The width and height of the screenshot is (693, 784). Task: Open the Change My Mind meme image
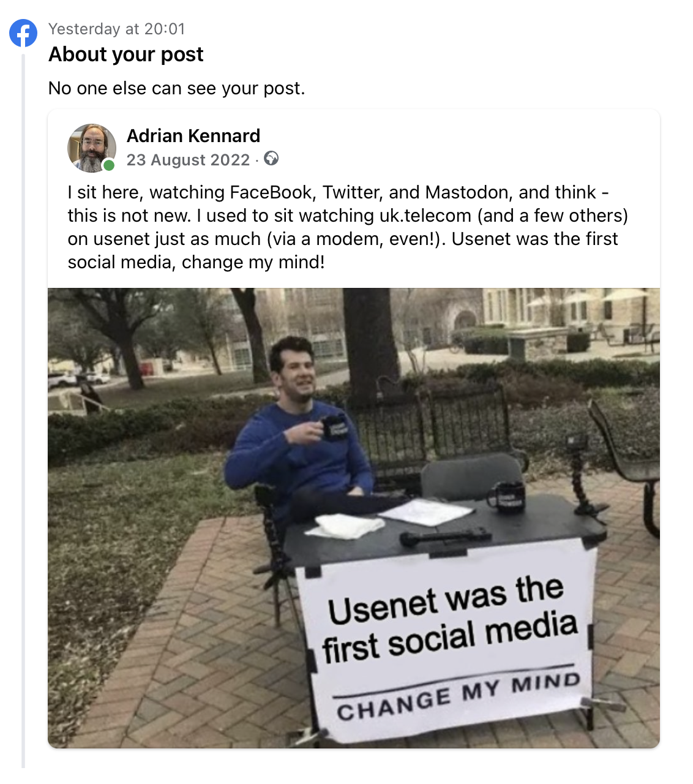[x=354, y=518]
